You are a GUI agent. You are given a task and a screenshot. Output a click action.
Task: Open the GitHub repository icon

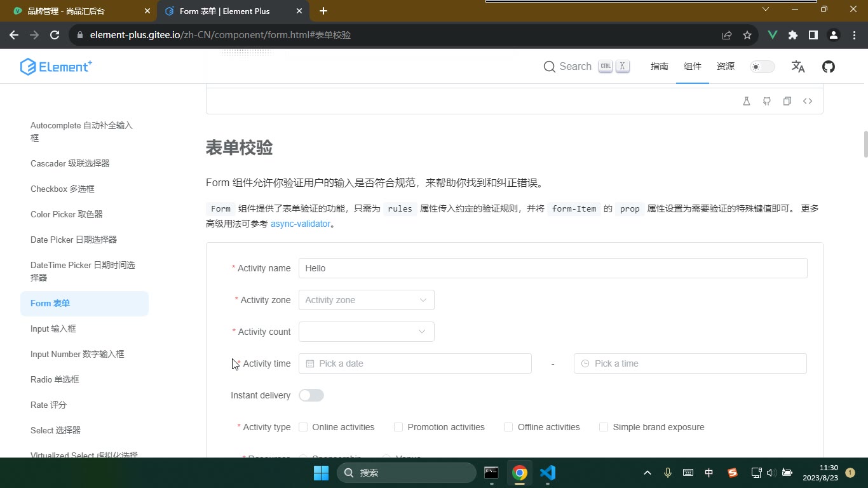point(829,67)
